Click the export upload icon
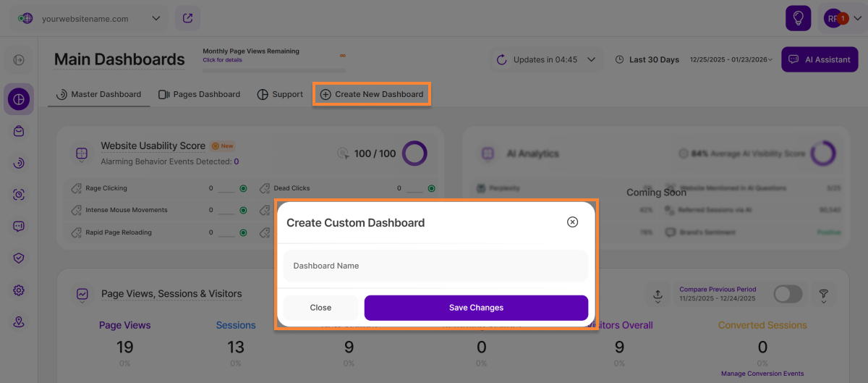Image resolution: width=868 pixels, height=383 pixels. [x=658, y=294]
